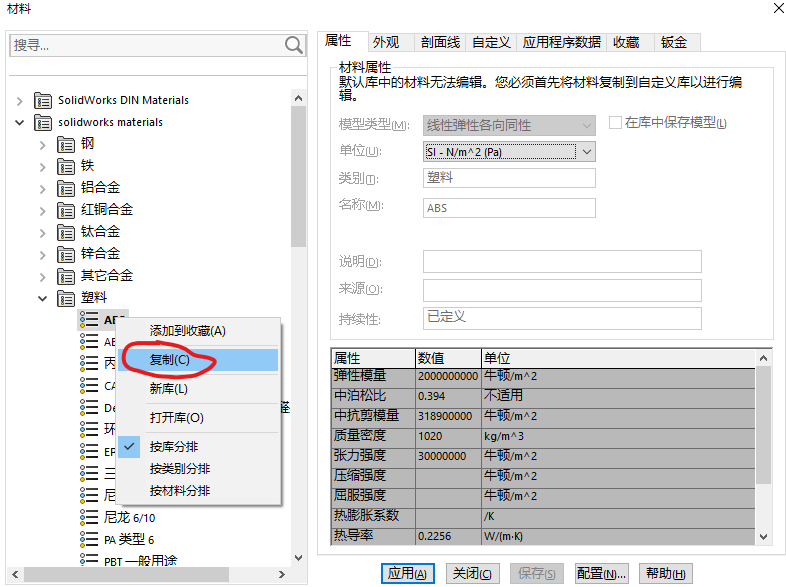
Task: Collapse solidworks materials library
Action: coord(20,122)
